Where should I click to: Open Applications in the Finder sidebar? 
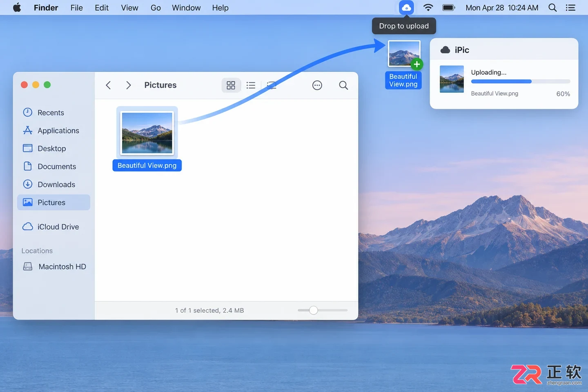53,130
